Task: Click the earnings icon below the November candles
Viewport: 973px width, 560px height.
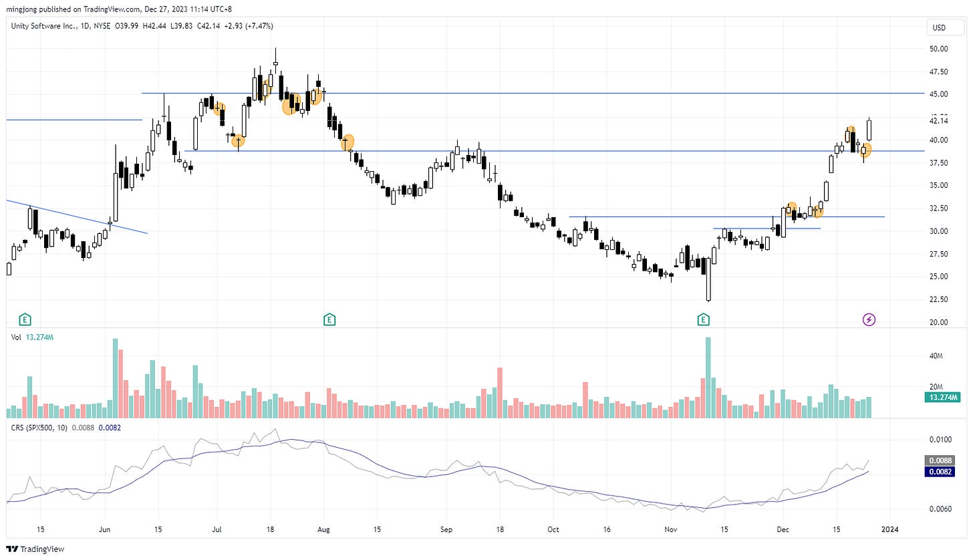Action: coord(702,319)
